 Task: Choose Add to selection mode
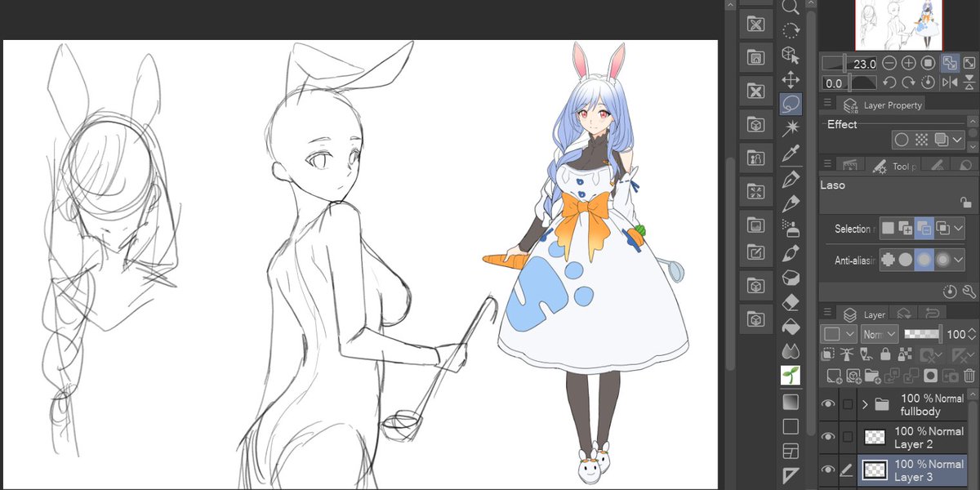(x=906, y=229)
